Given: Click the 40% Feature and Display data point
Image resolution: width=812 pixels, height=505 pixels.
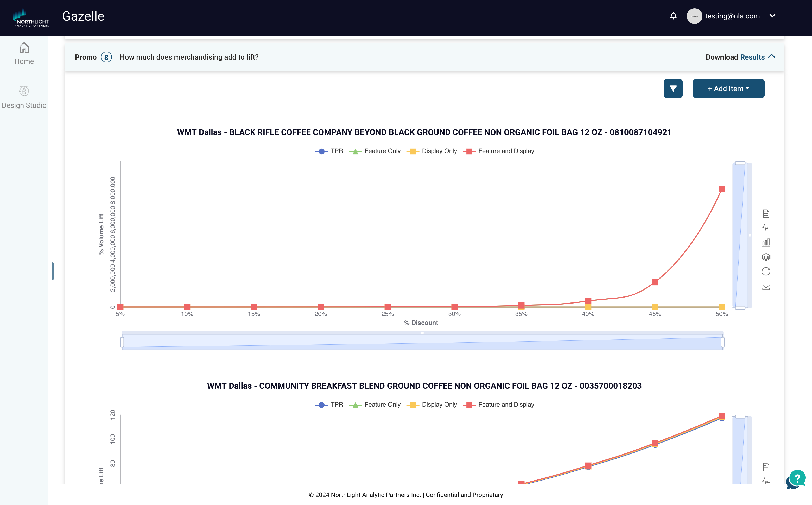Looking at the screenshot, I should [x=588, y=301].
